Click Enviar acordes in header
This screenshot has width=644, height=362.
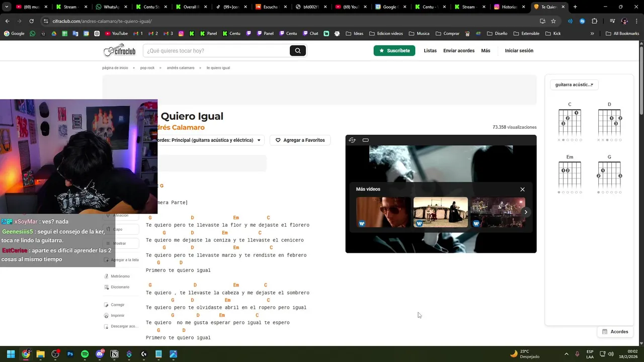(459, 51)
